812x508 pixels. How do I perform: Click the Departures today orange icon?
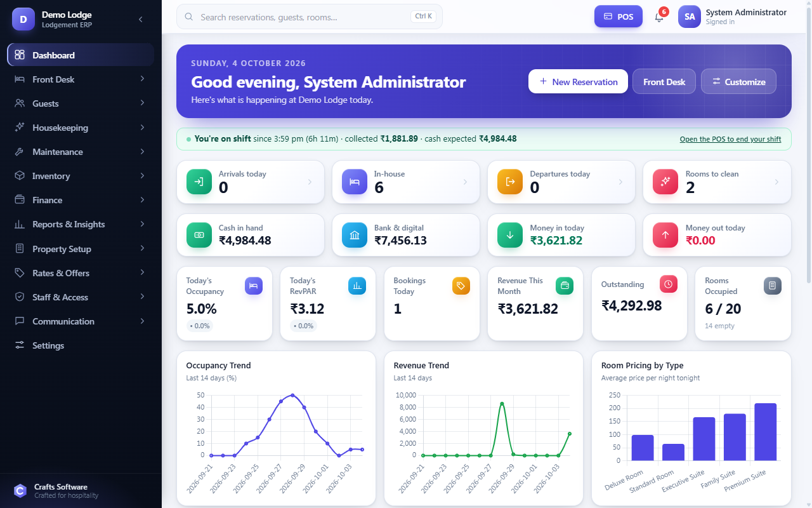[510, 182]
